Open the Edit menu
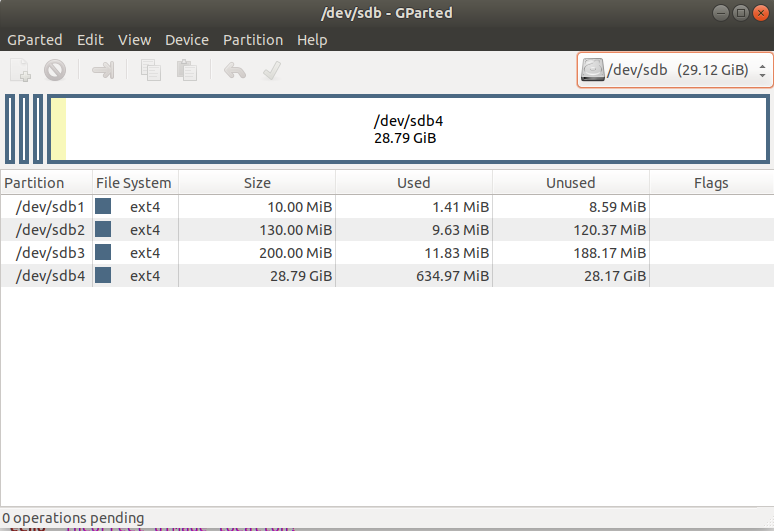This screenshot has height=531, width=774. tap(90, 39)
